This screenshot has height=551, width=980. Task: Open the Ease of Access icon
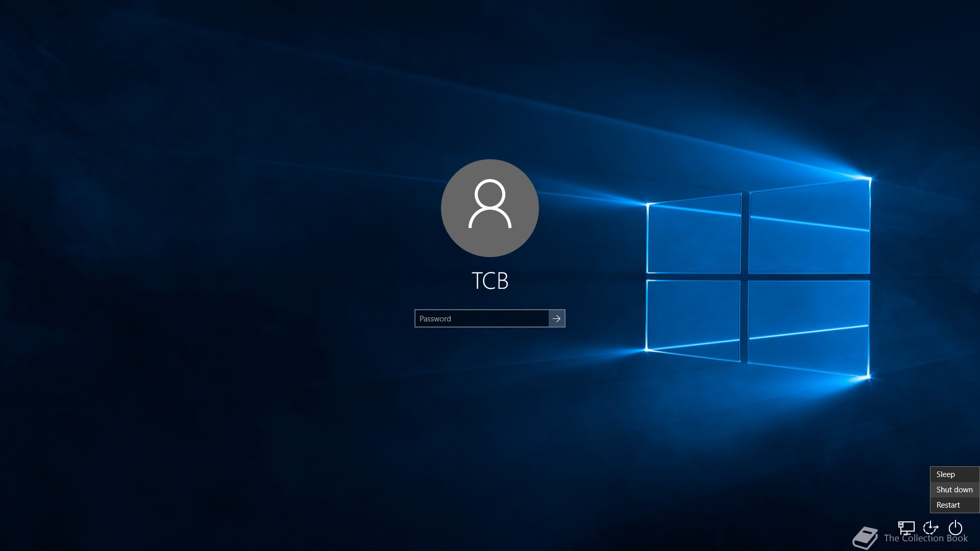click(930, 528)
